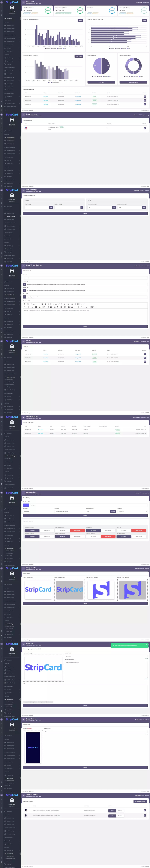Click View on the Monthly Virtual Card Chart
Image resolution: width=150 pixels, height=868 pixels.
(144, 20)
